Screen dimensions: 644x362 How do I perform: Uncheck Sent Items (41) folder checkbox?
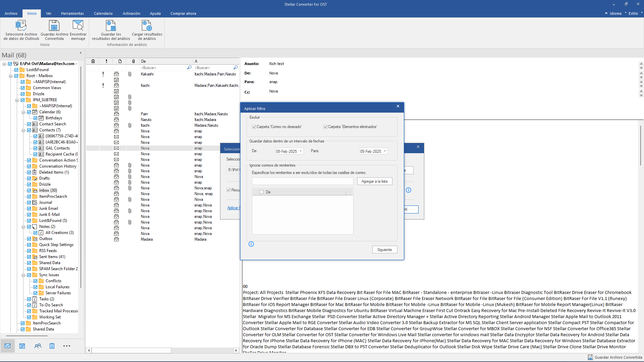[x=29, y=257]
